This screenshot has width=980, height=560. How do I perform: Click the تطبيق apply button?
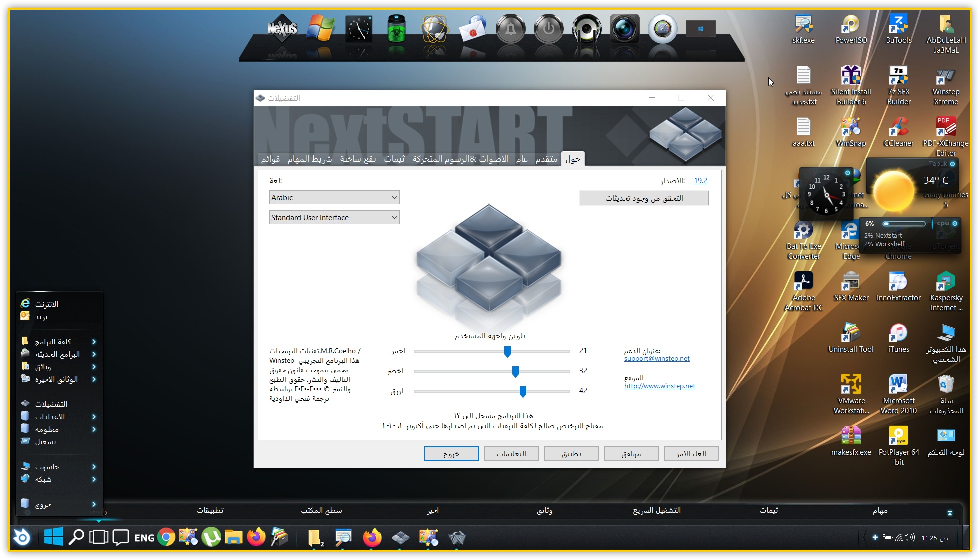[571, 454]
